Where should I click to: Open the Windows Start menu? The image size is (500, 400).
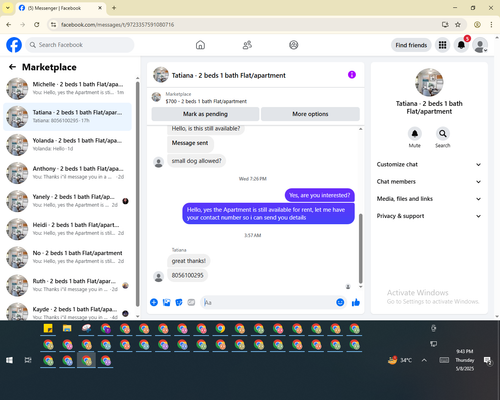tap(10, 360)
